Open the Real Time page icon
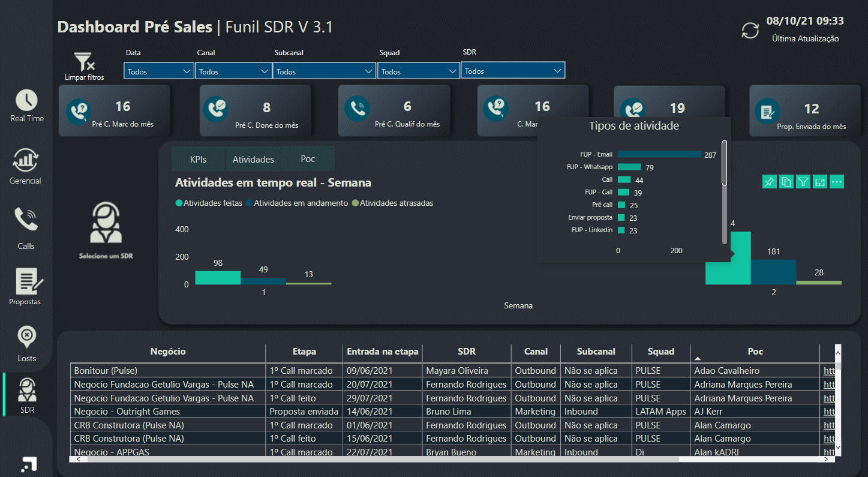Viewport: 868px width, 477px height. (x=26, y=100)
